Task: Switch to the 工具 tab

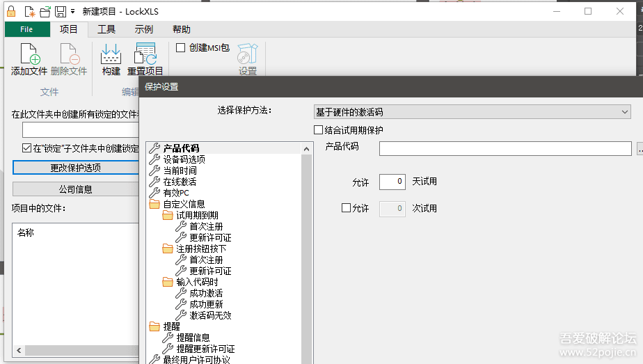Action: 106,29
